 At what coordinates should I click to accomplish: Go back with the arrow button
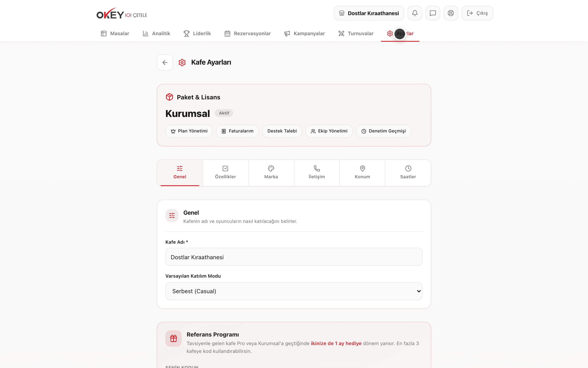click(165, 63)
